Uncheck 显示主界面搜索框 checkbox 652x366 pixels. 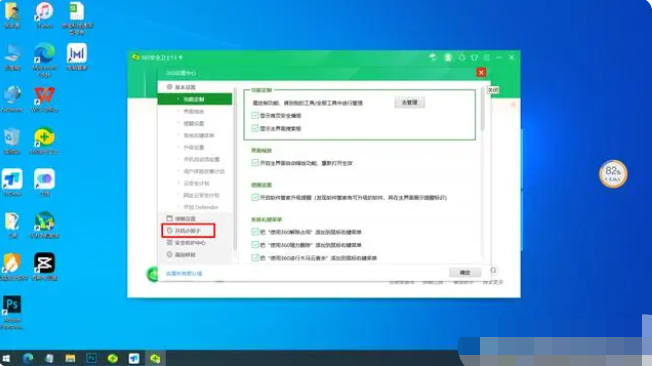tap(255, 129)
